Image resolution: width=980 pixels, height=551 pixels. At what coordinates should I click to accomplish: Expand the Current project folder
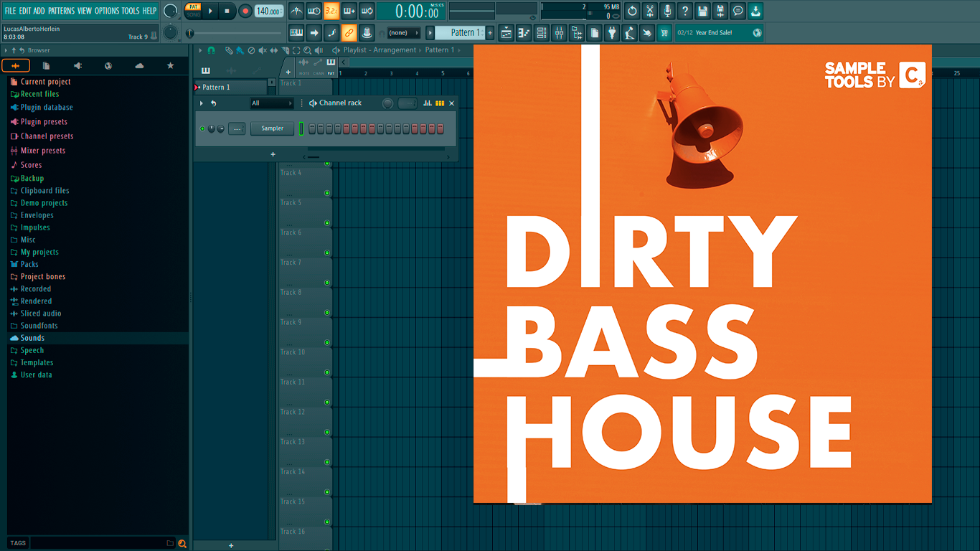(x=45, y=82)
